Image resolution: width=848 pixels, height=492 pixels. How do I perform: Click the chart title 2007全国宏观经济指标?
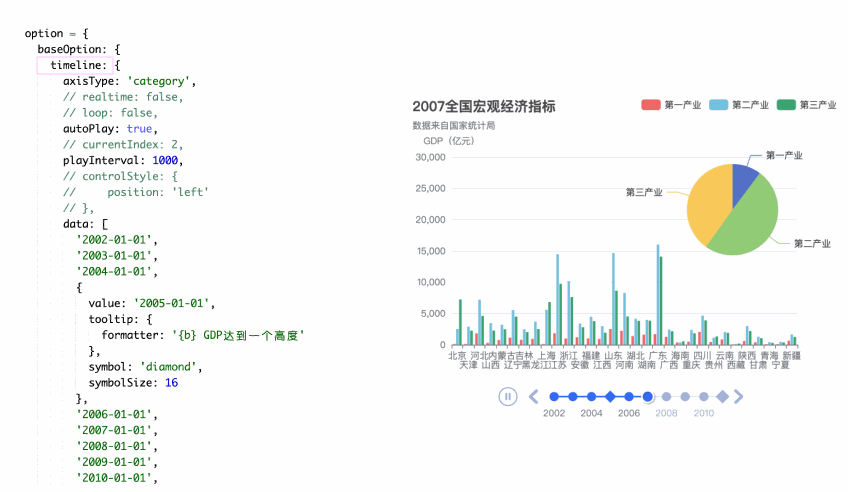[x=483, y=106]
